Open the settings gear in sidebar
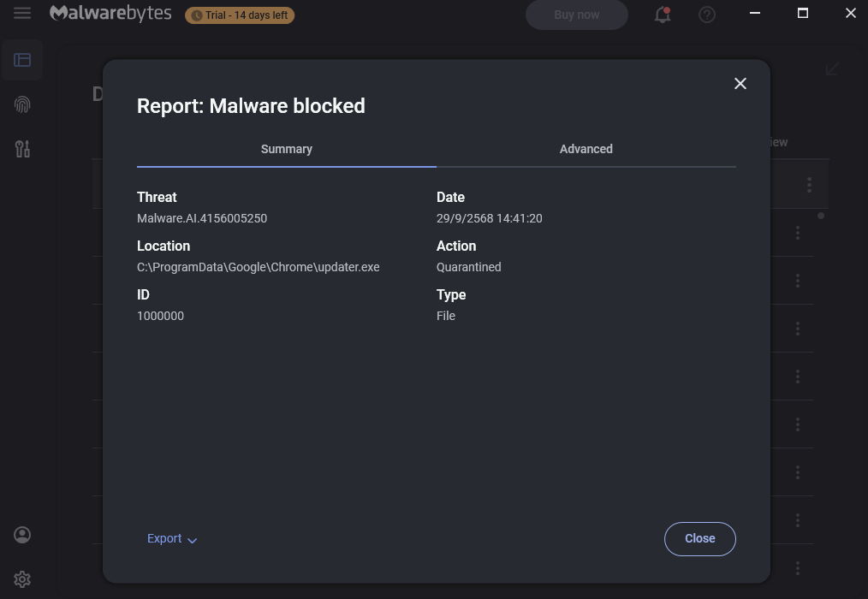 click(x=22, y=579)
